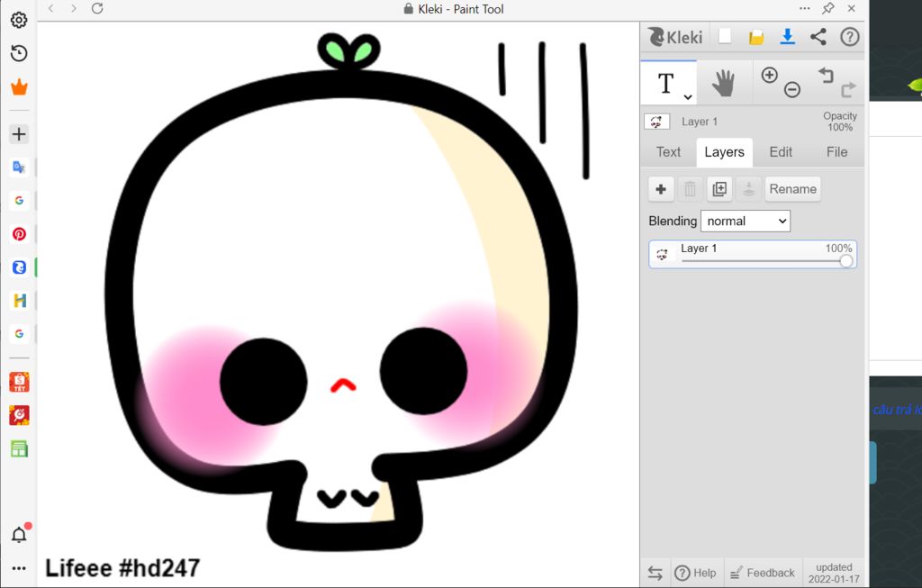Open the panel's three-dot options menu

804,9
